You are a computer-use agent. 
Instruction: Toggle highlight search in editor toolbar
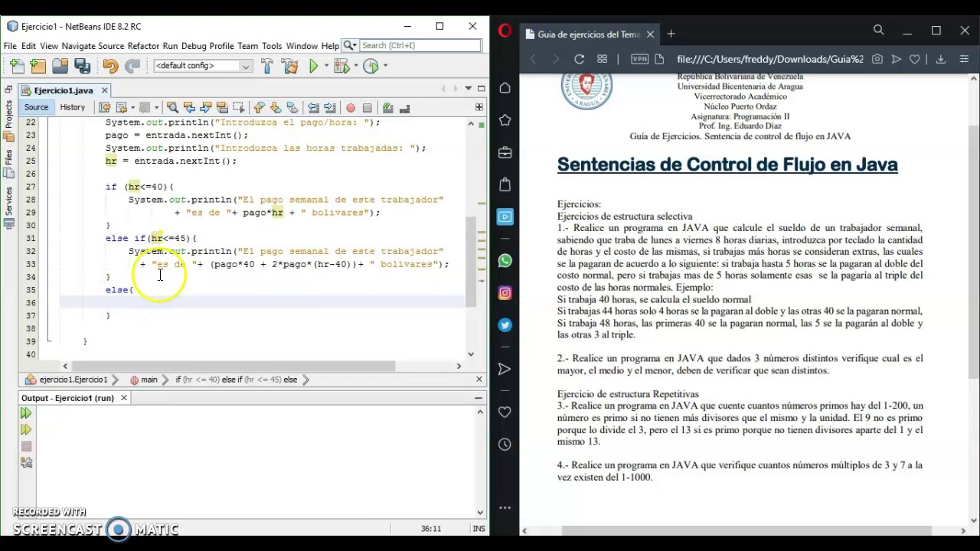(x=222, y=107)
